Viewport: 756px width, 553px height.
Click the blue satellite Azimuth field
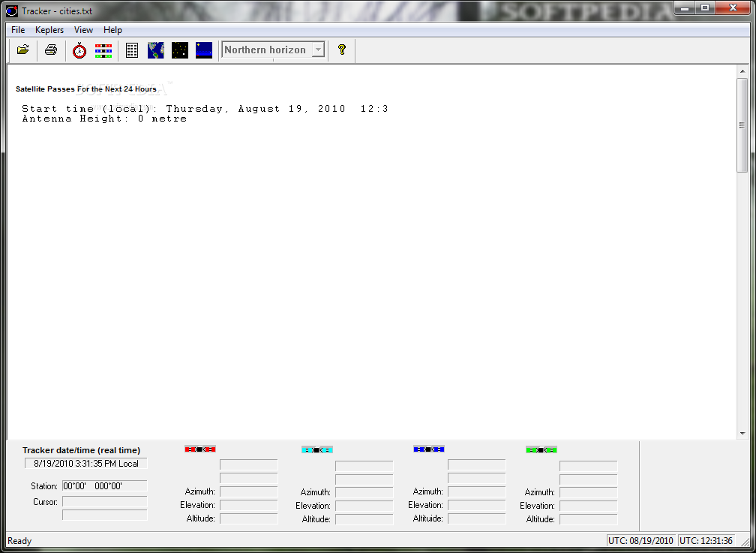[477, 491]
